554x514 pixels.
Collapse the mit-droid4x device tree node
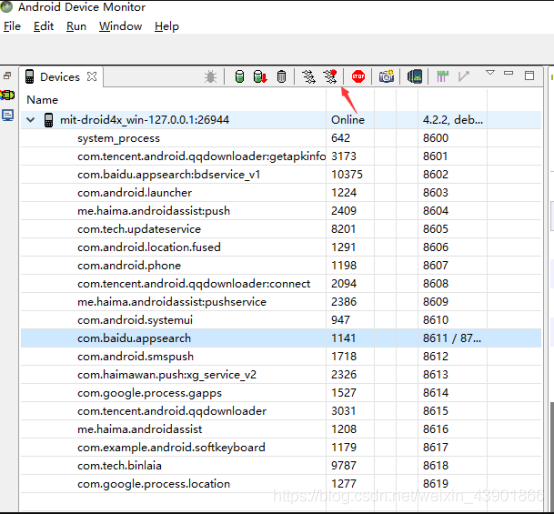click(x=31, y=120)
